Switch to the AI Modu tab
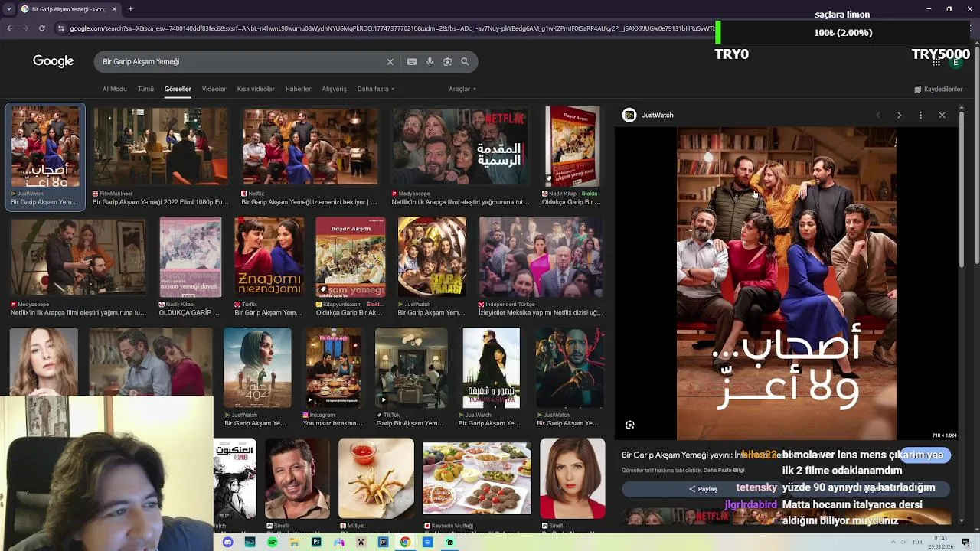This screenshot has height=551, width=980. point(115,89)
